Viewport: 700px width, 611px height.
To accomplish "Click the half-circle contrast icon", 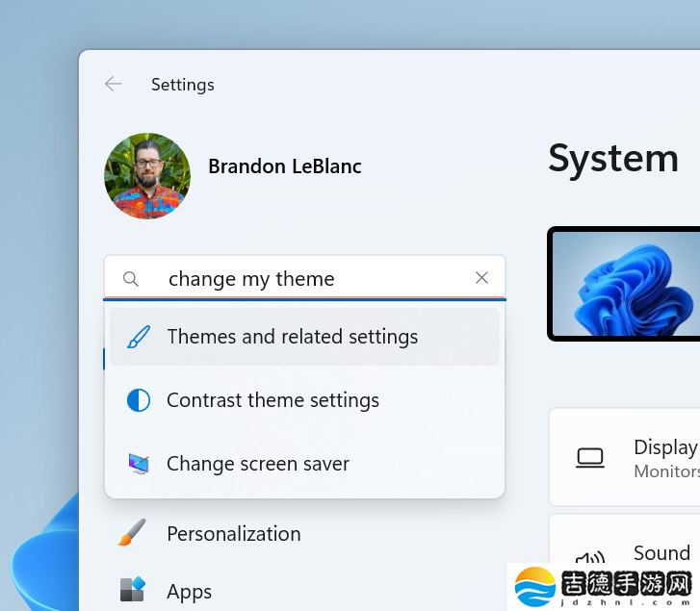I will pos(139,400).
